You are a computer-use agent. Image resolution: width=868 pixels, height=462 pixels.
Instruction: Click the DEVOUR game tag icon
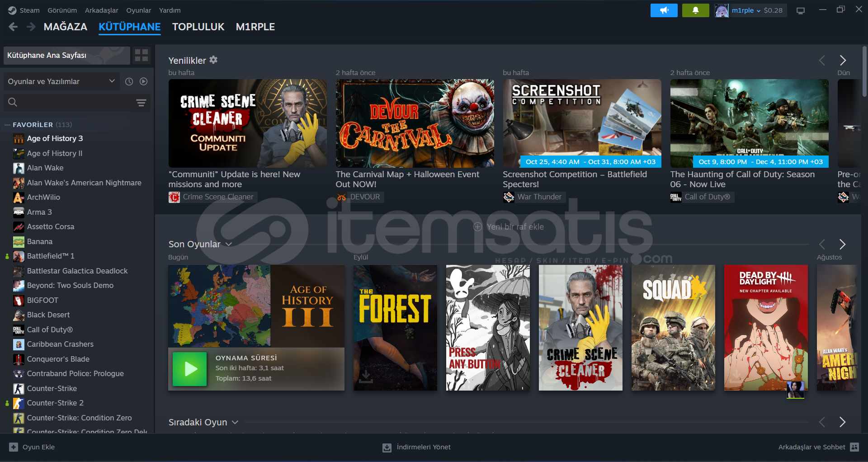click(x=341, y=197)
